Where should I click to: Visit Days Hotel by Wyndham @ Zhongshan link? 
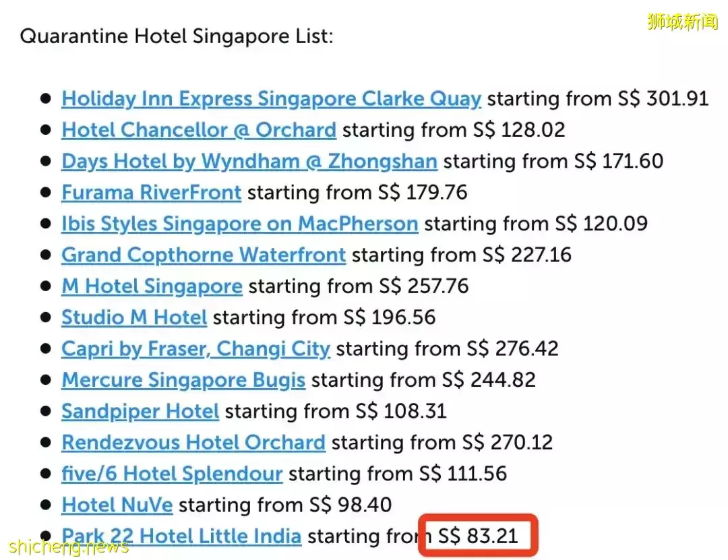coord(249,162)
